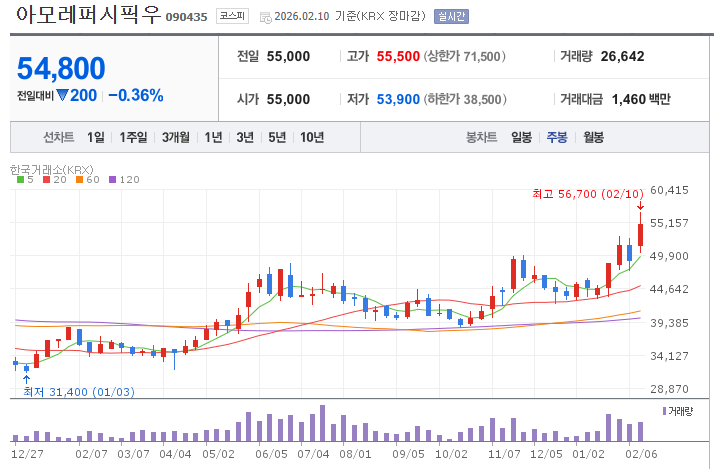The height and width of the screenshot is (469, 714).
Task: Click the green 5-period moving average swatch
Action: tap(21, 180)
